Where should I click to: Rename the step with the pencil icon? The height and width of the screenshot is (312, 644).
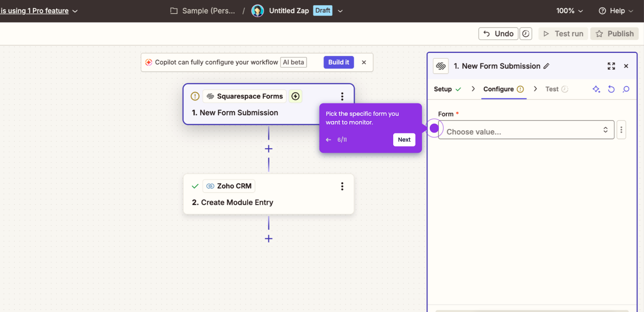546,66
